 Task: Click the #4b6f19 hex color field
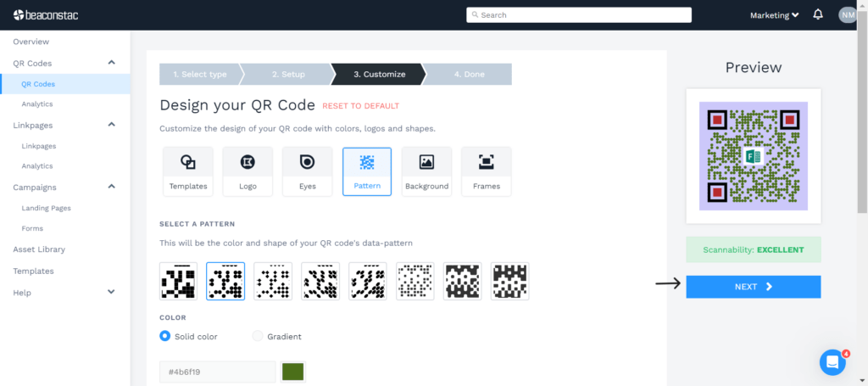pyautogui.click(x=218, y=372)
